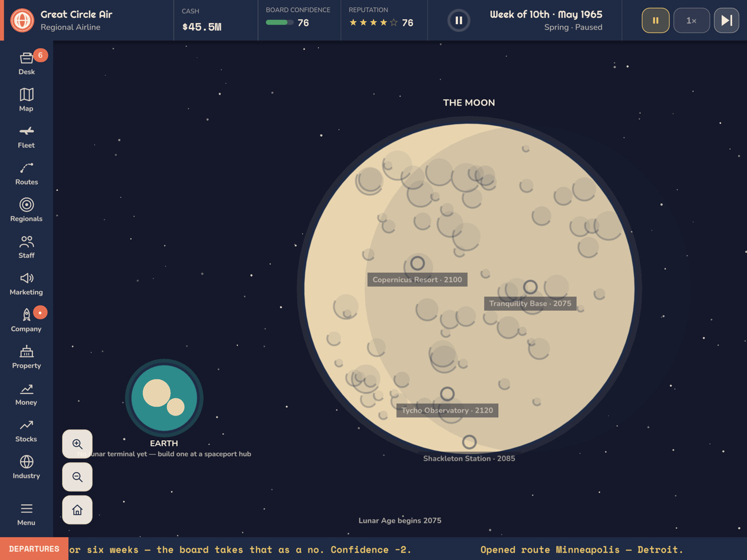The image size is (747, 560).
Task: Reset map view with home button
Action: 77,510
